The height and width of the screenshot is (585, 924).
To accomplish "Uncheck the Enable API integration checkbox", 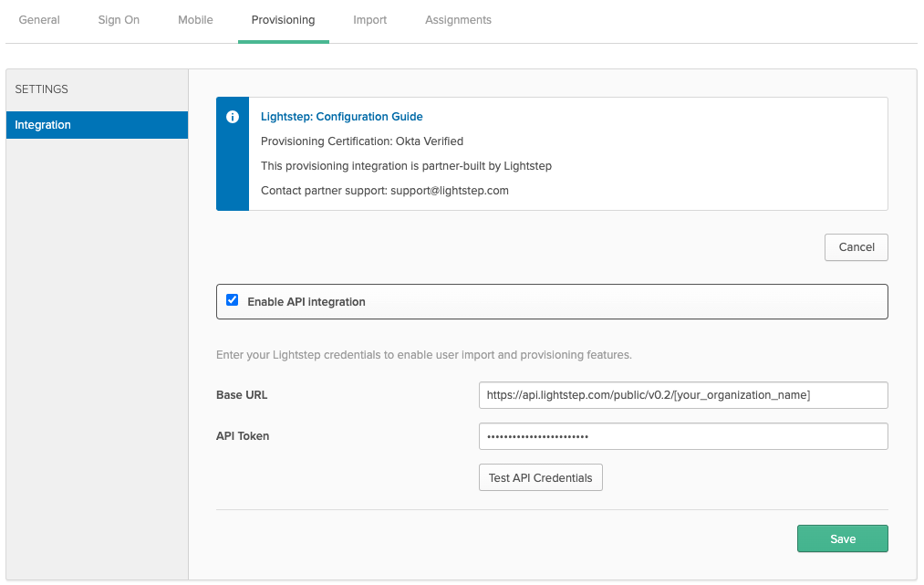I will (233, 300).
